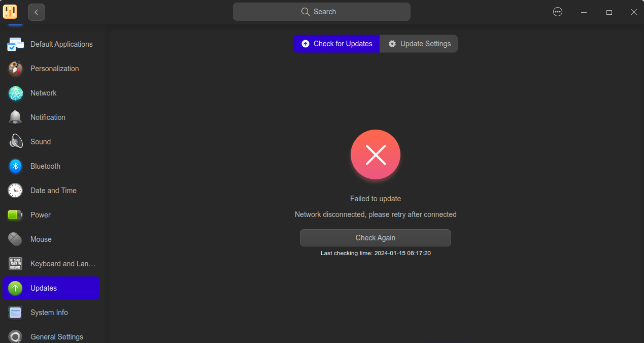Open the Network globe icon

[15, 93]
